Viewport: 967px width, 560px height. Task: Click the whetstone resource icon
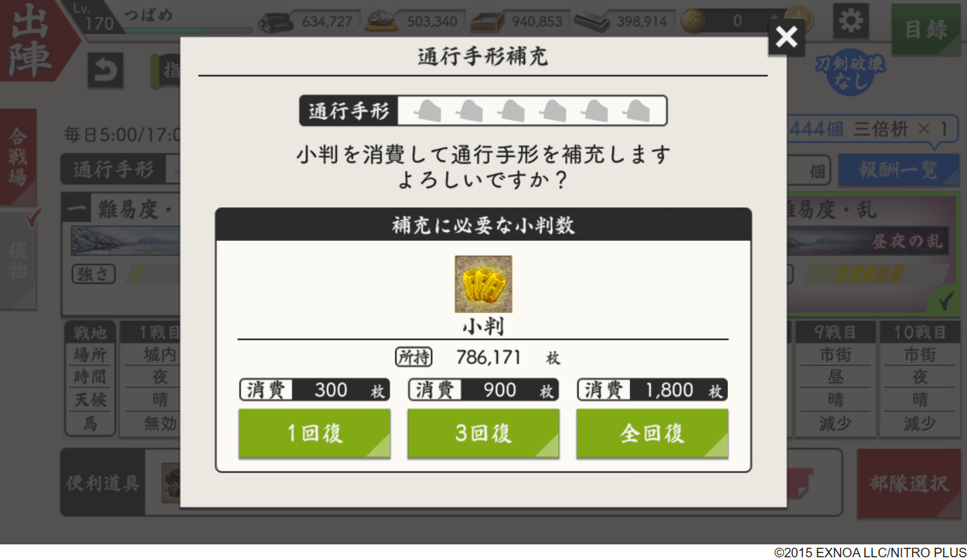click(x=591, y=22)
